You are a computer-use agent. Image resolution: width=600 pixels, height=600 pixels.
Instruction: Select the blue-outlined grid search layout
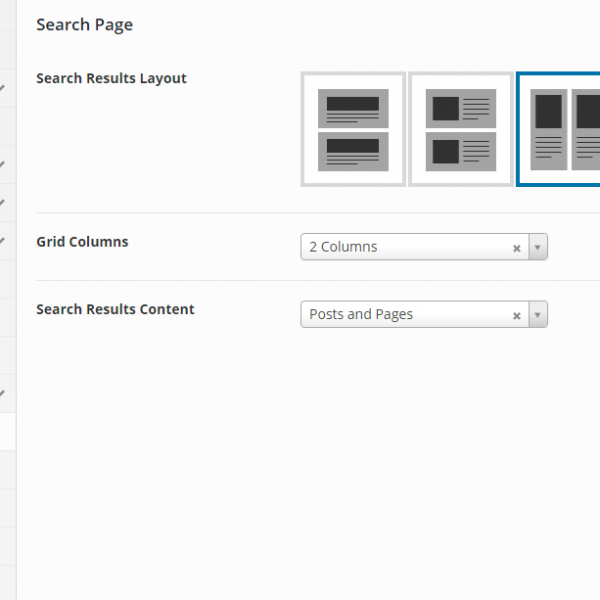click(x=560, y=129)
